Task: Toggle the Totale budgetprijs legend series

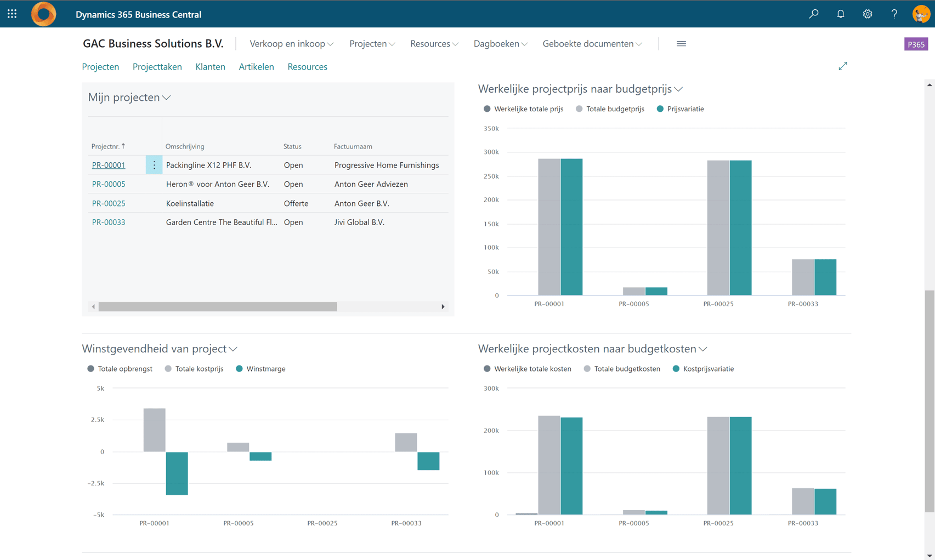Action: [x=610, y=109]
